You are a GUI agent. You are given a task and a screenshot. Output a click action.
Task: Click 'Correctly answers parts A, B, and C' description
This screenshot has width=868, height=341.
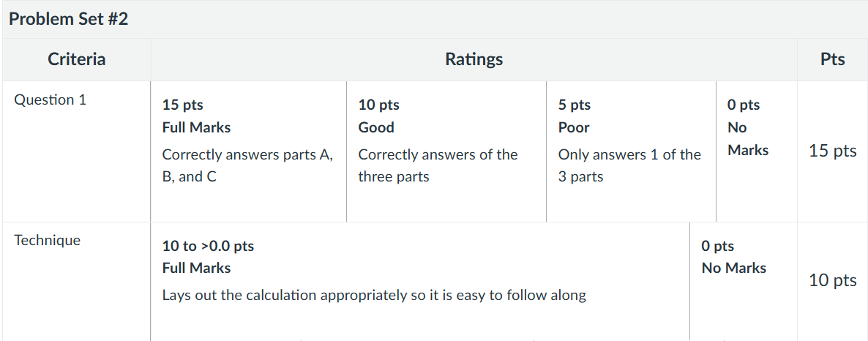pyautogui.click(x=247, y=165)
